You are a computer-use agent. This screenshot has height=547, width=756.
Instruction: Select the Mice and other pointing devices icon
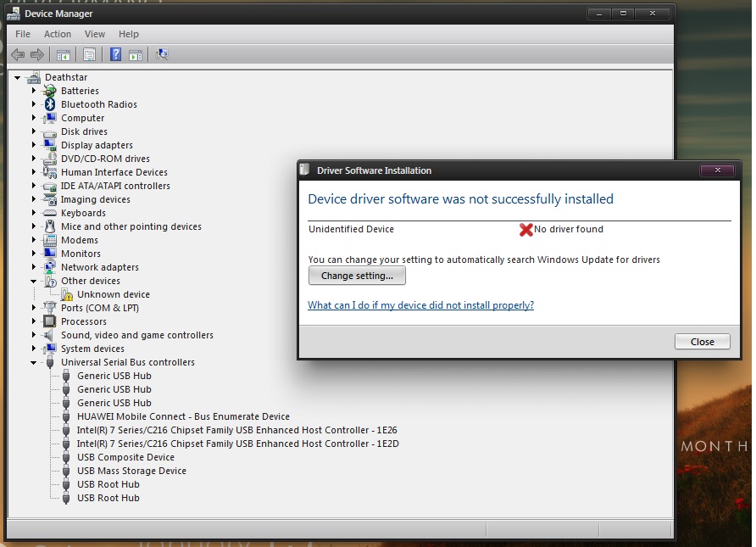pos(50,226)
